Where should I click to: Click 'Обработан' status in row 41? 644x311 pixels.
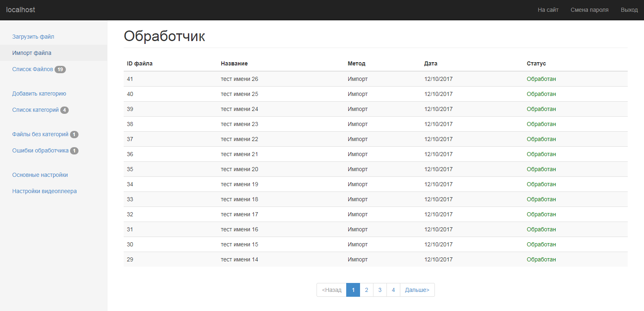(541, 79)
